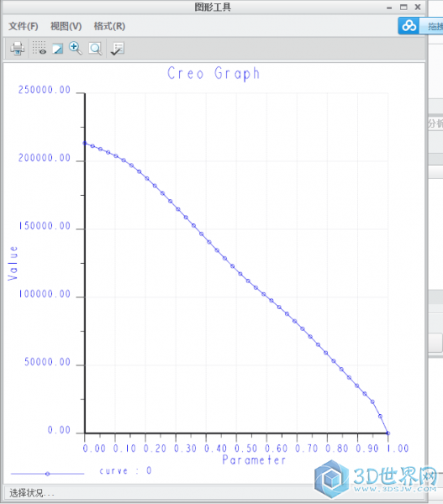Select the first curve point at parameter 0.00
443x504 pixels.
pyautogui.click(x=85, y=143)
